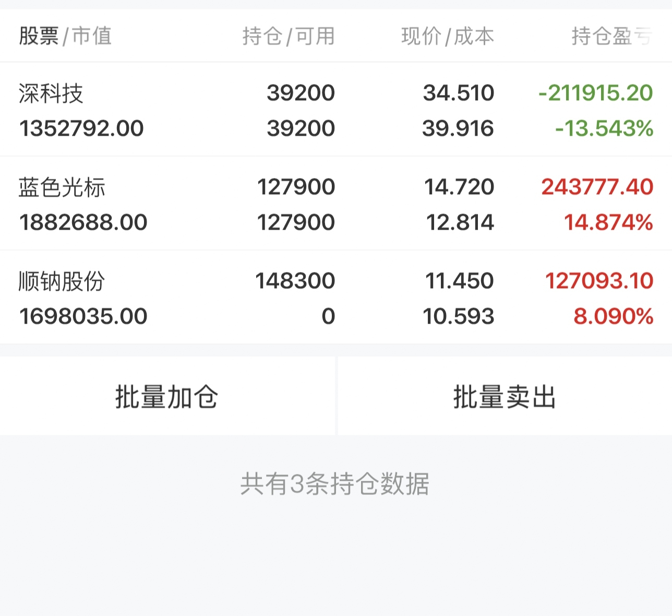This screenshot has width=672, height=616.
Task: Tap 蓝色光标 market value 1882688.00
Action: 83,222
